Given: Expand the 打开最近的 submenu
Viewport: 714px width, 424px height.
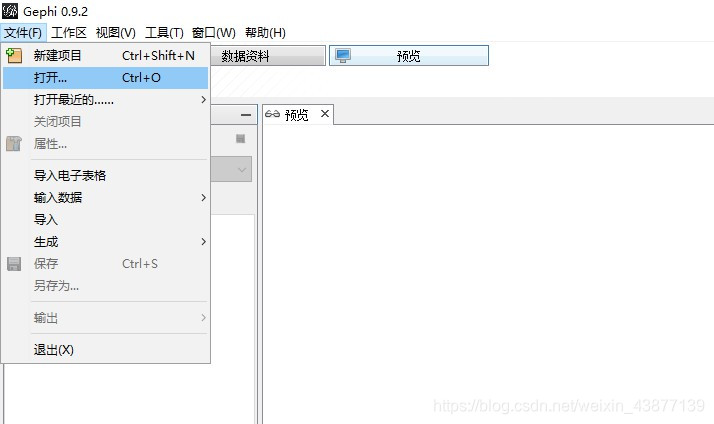Looking at the screenshot, I should pyautogui.click(x=106, y=100).
